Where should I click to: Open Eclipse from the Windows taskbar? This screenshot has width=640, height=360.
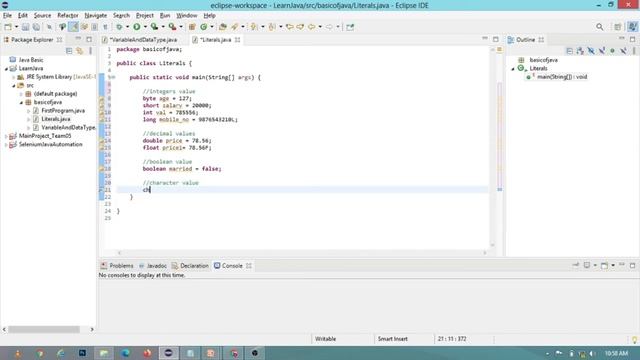coord(169,353)
